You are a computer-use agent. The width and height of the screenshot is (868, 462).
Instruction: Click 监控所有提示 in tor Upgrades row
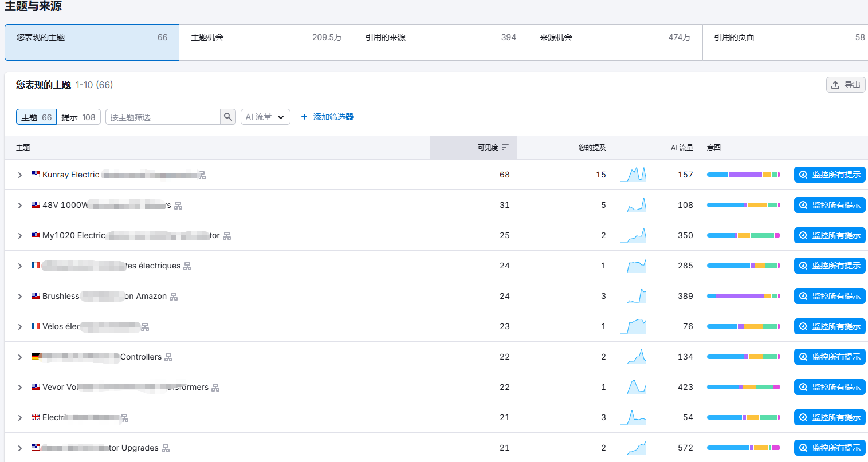coord(830,448)
